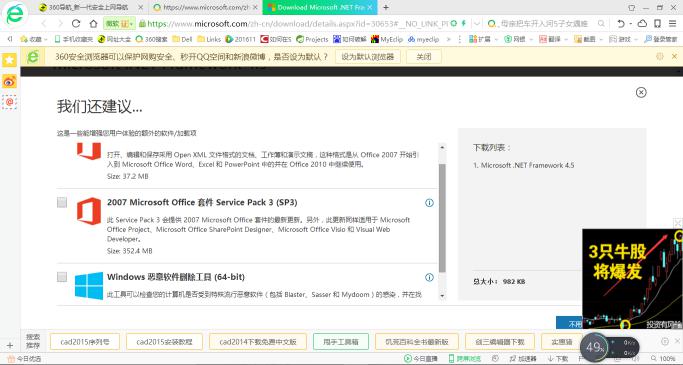Close the suggestions dialog with circled X
Image resolution: width=683 pixels, height=365 pixels.
[641, 92]
